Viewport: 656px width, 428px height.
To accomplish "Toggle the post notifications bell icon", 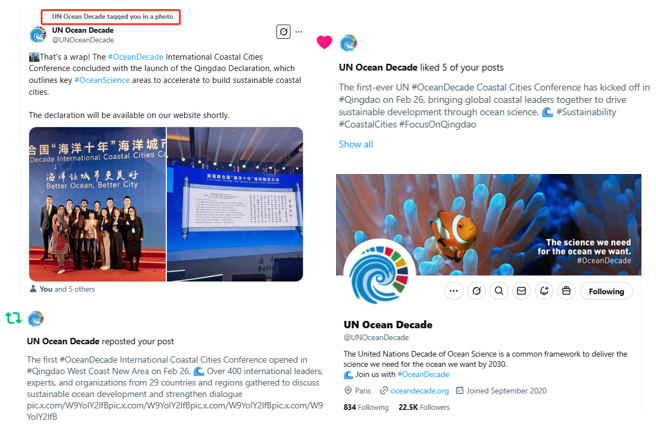I will 544,291.
